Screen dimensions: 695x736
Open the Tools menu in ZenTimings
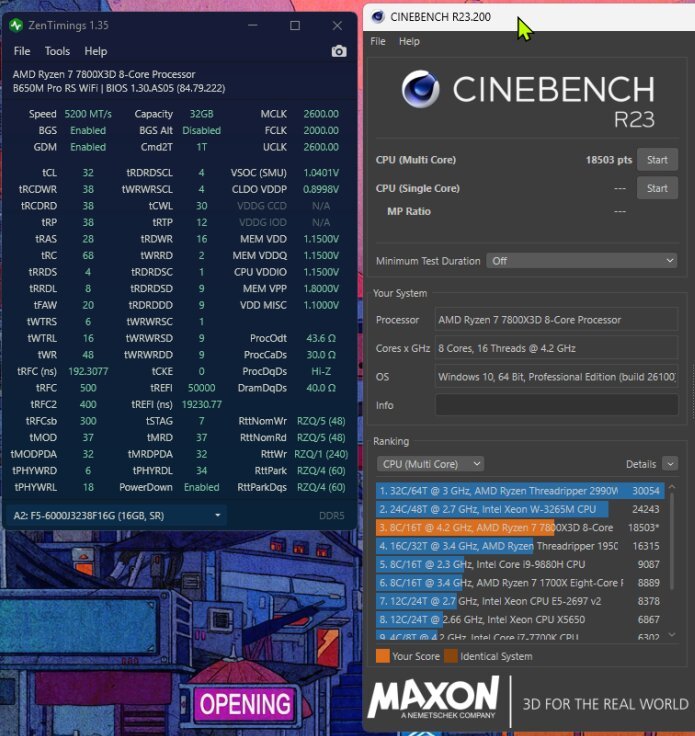pyautogui.click(x=57, y=51)
